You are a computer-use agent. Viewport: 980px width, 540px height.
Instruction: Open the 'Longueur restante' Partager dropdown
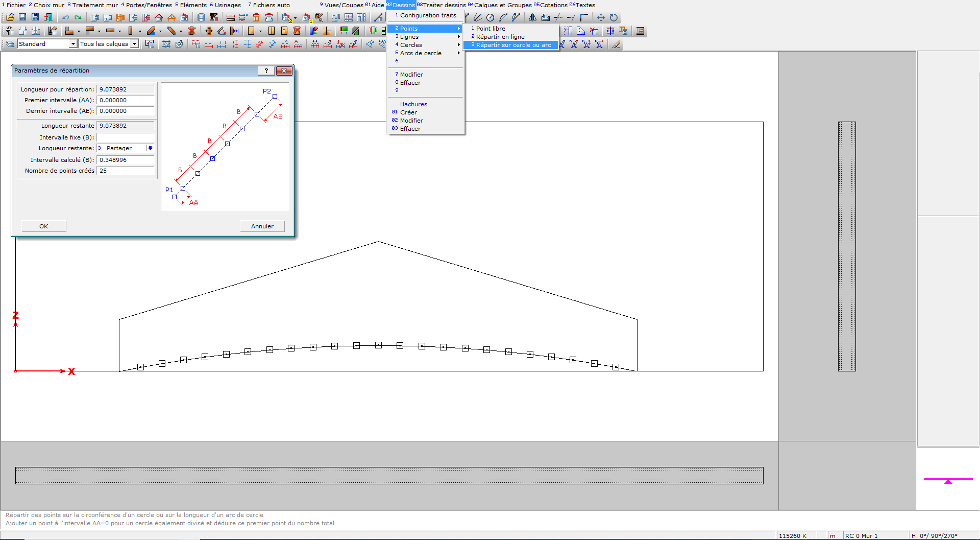150,148
